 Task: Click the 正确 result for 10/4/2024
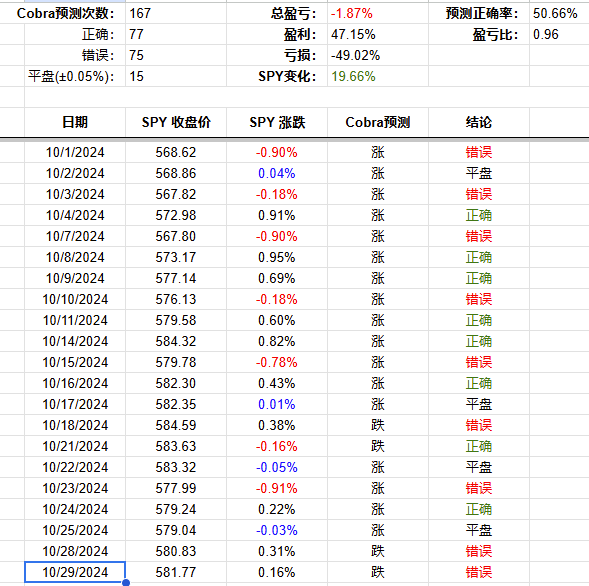coord(479,216)
